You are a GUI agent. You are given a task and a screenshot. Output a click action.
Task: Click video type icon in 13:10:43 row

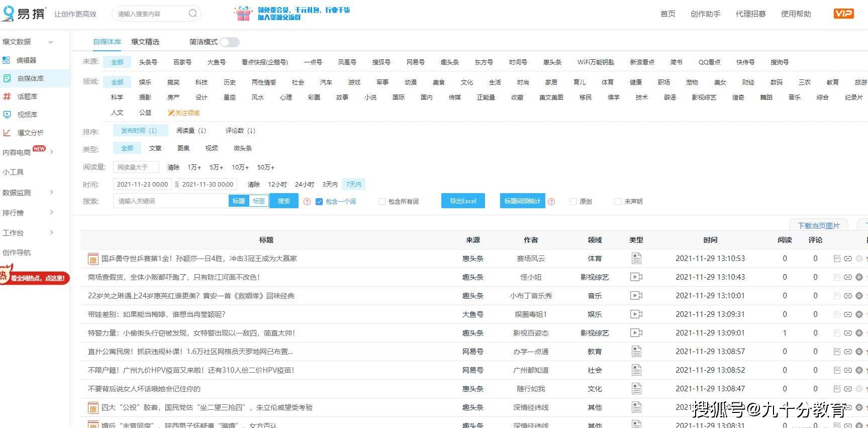click(636, 277)
